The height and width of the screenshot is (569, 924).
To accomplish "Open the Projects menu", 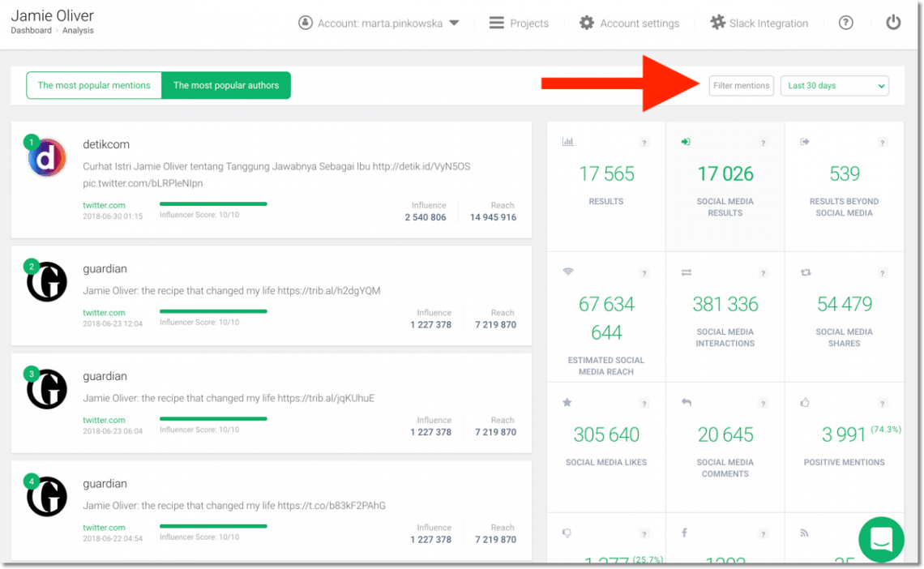I will coord(519,23).
